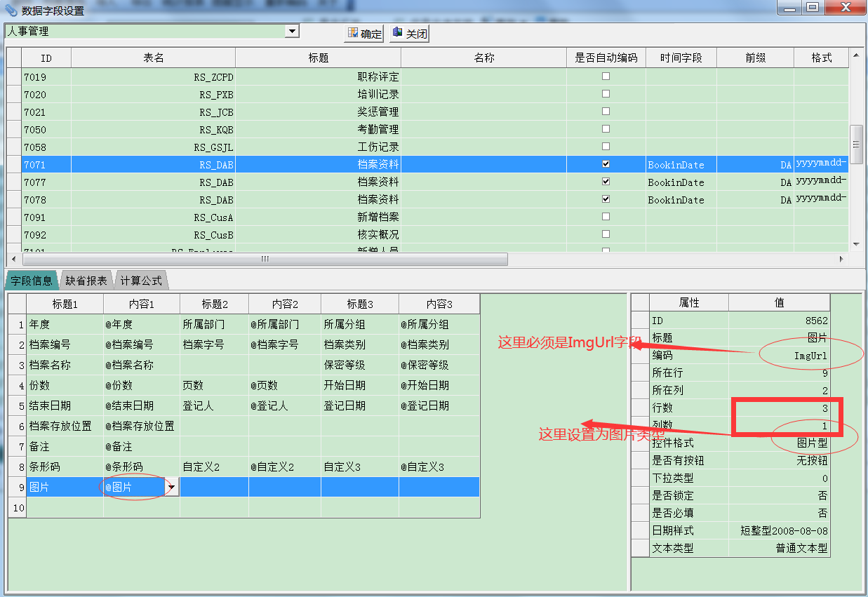
Task: Click the 确定 confirm button
Action: tap(364, 34)
